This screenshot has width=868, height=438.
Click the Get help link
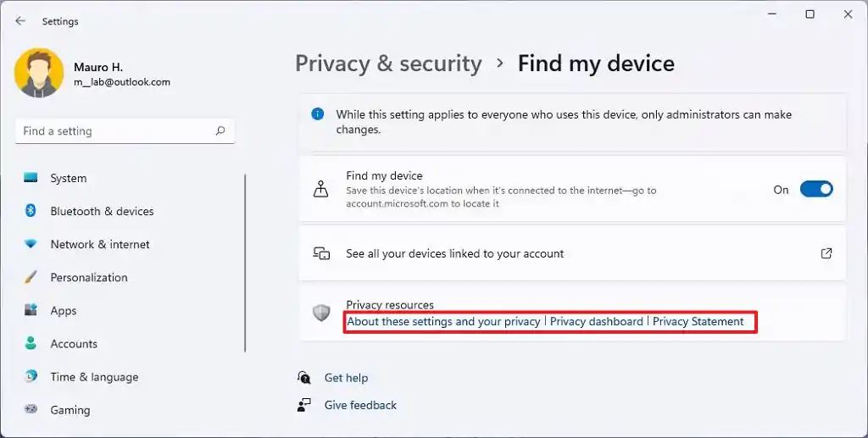click(346, 378)
